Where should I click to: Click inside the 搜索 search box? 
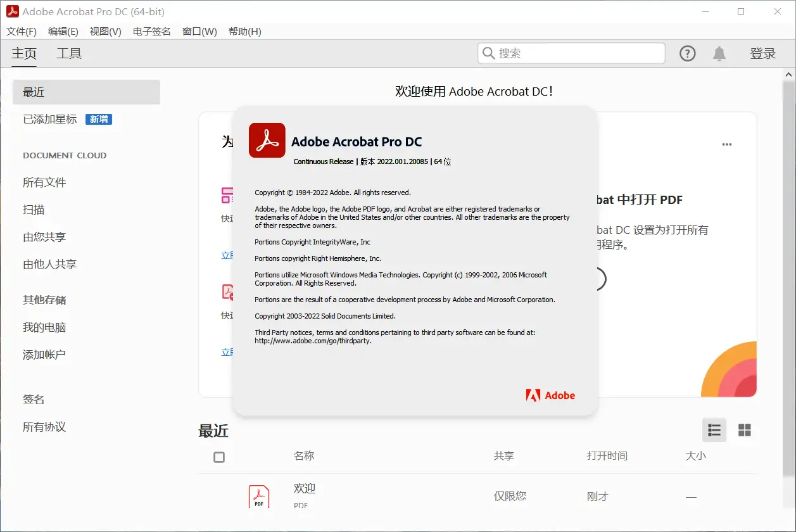click(570, 53)
